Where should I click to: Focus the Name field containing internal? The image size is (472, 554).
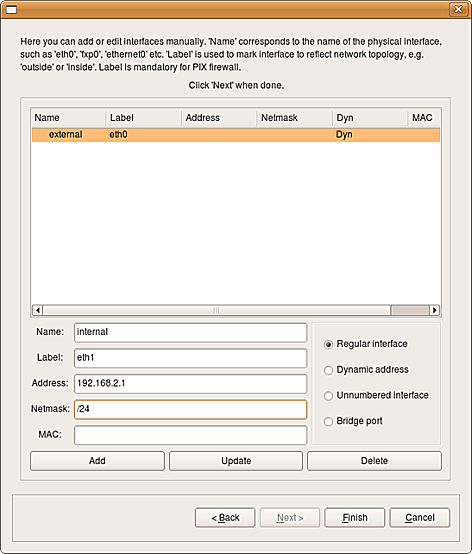(190, 332)
